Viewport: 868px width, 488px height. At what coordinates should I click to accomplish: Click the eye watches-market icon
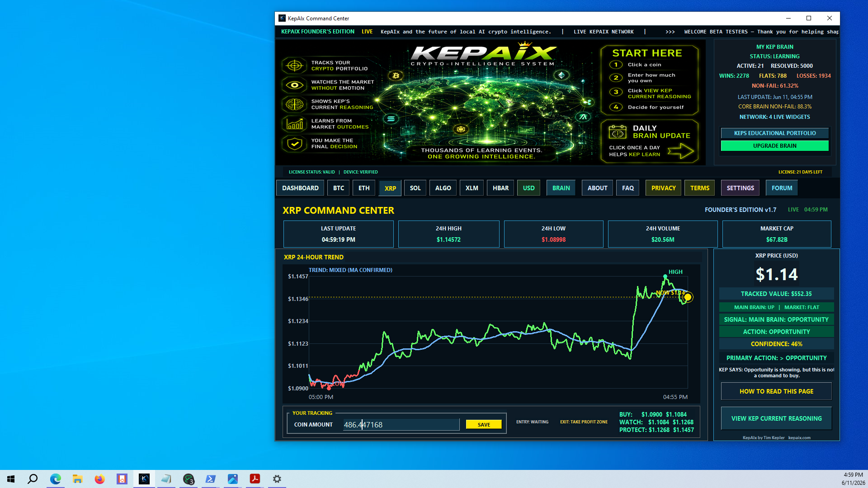point(294,85)
